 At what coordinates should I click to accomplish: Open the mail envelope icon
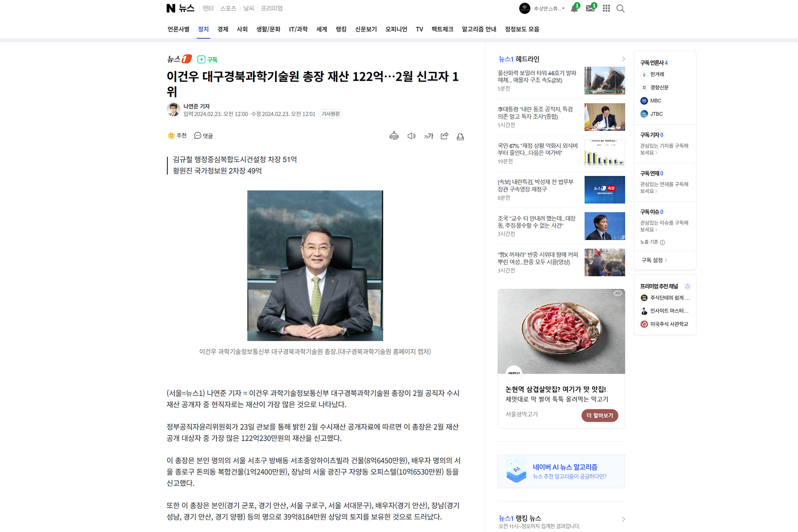pyautogui.click(x=591, y=8)
